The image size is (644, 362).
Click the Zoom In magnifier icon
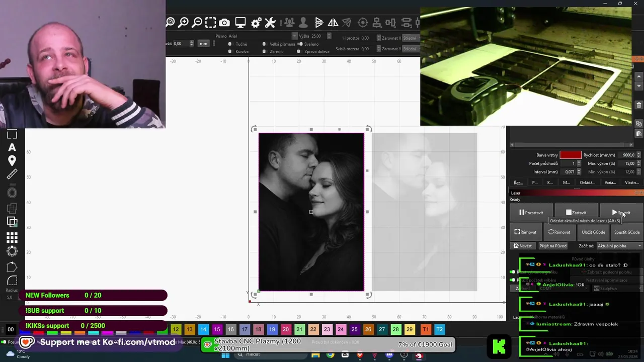pyautogui.click(x=184, y=22)
